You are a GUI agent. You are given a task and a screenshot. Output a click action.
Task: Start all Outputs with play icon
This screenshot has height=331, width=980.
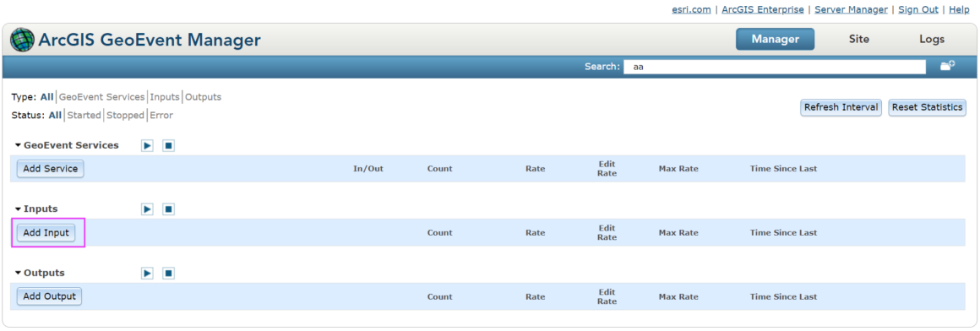tap(147, 273)
